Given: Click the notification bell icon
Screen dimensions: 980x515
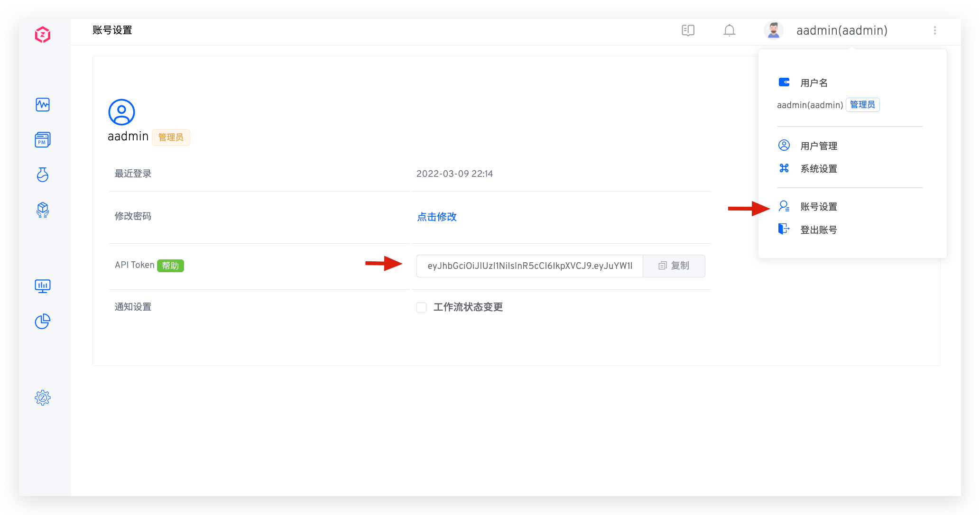Looking at the screenshot, I should coord(729,30).
